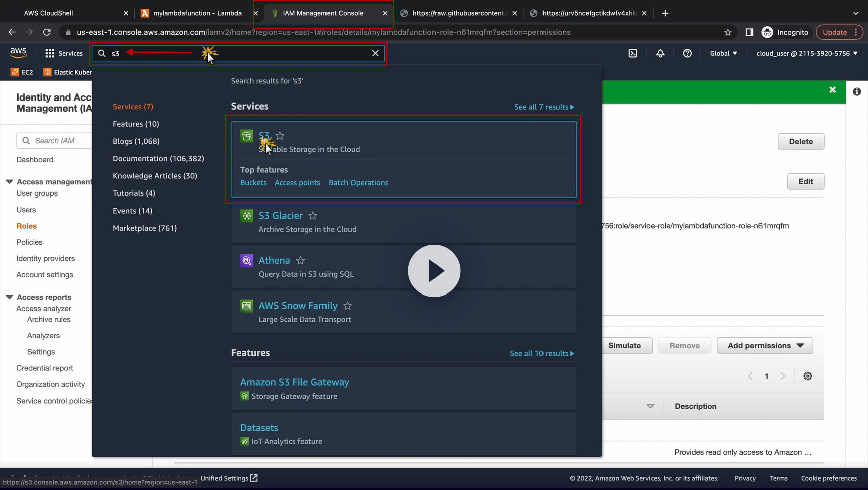Toggle favorite star for AWS Snow Family
868x490 pixels.
[x=347, y=306]
